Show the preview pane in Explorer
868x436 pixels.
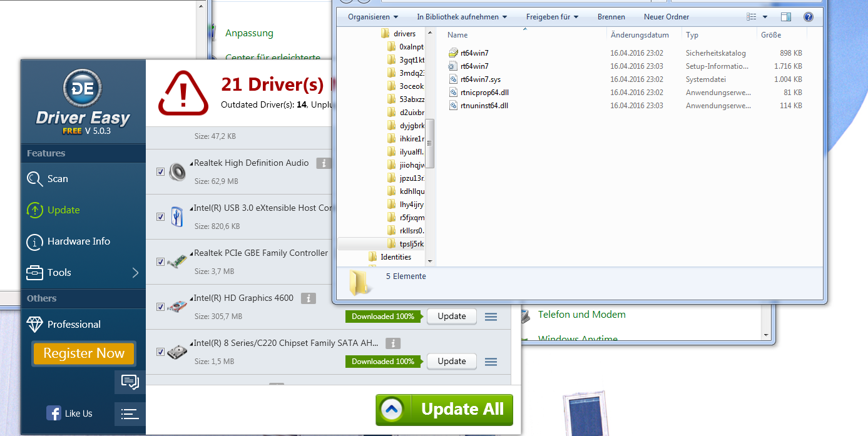click(x=787, y=17)
